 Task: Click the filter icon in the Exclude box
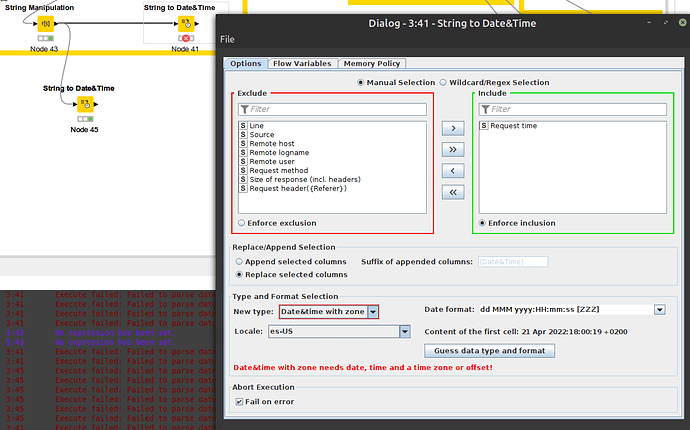(x=245, y=109)
